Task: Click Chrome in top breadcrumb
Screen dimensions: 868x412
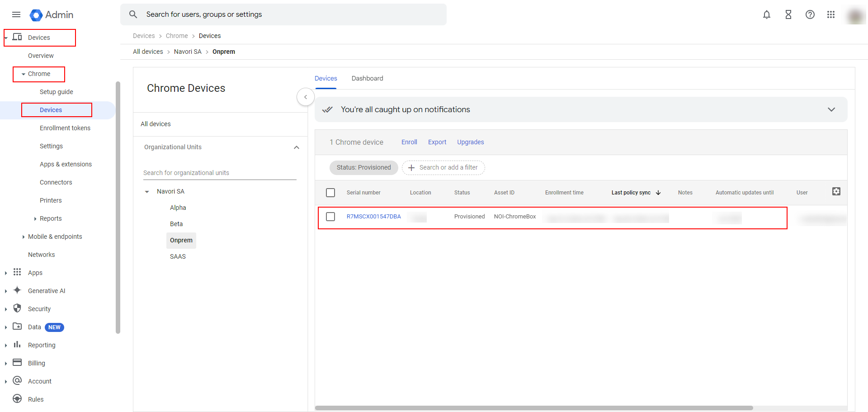Action: pyautogui.click(x=177, y=36)
